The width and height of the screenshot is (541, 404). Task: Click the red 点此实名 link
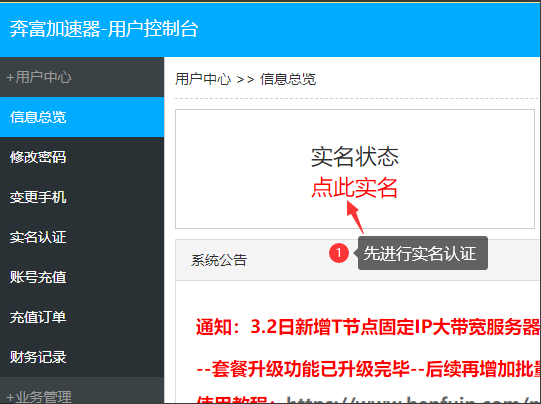(x=355, y=188)
